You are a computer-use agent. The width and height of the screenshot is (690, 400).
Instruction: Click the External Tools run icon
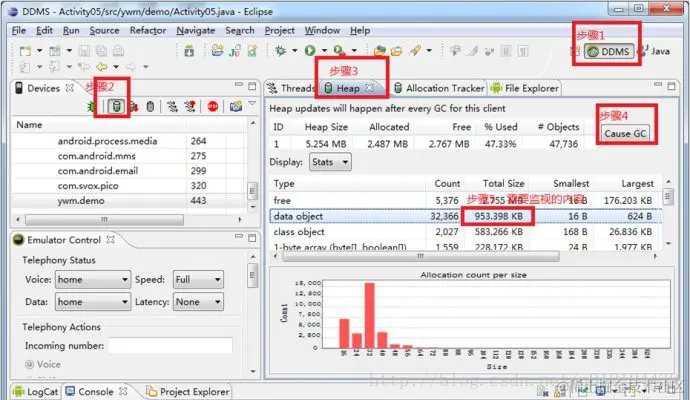pos(339,51)
